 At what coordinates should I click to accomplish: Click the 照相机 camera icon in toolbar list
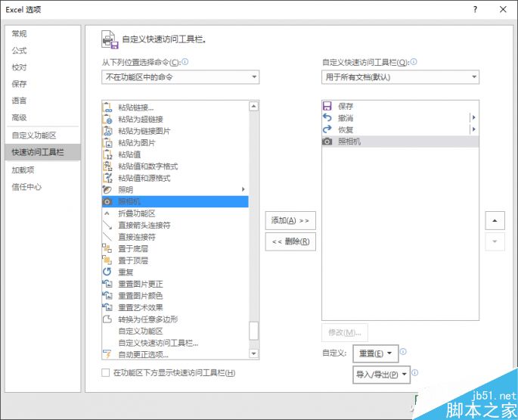[327, 142]
